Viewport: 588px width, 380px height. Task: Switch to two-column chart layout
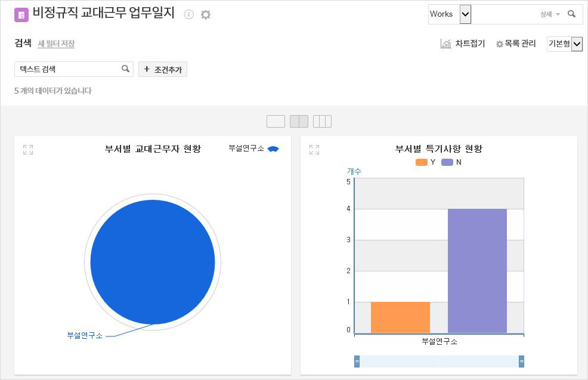(x=299, y=122)
